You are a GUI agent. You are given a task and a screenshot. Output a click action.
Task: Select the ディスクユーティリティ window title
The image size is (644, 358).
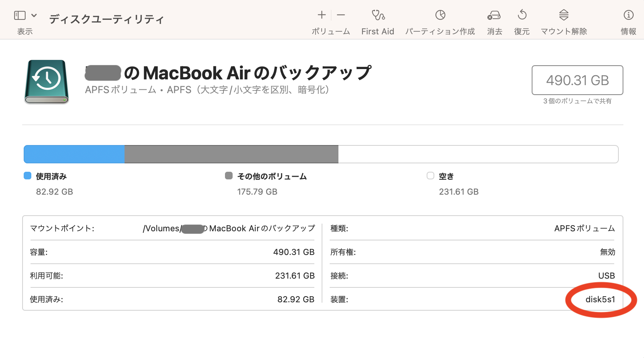(x=107, y=19)
